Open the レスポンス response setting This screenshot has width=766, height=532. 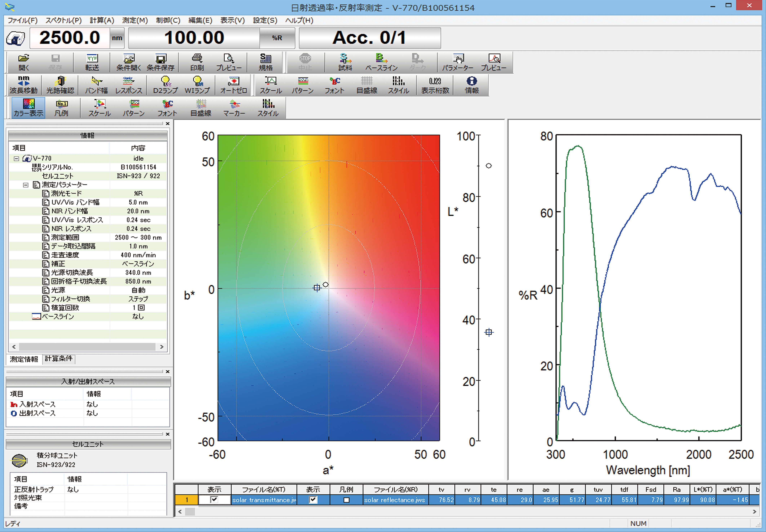(129, 85)
